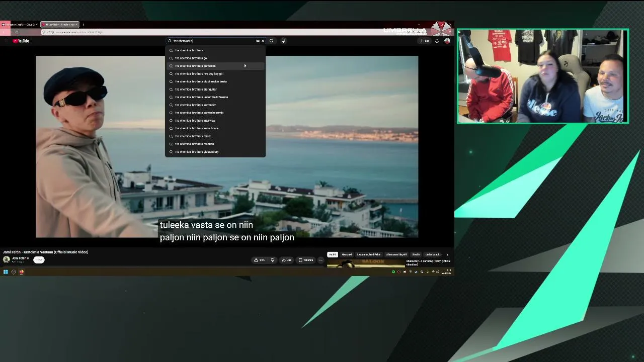The height and width of the screenshot is (362, 644).
Task: Choose "the chemical brothers surrender" suggestion
Action: click(x=215, y=105)
